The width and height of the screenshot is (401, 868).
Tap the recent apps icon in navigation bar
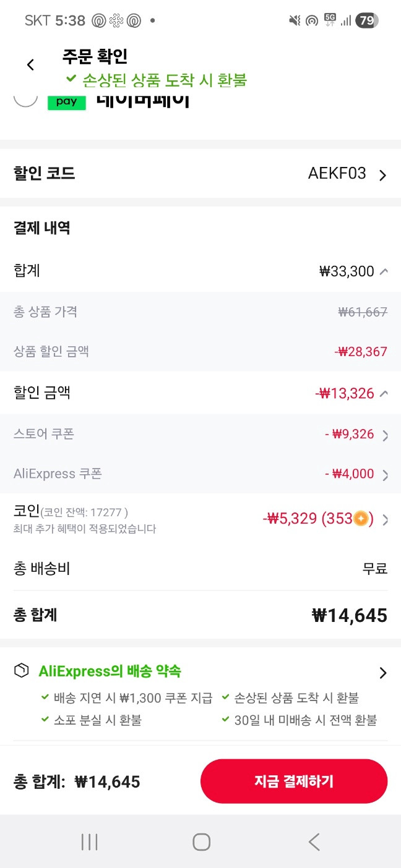point(89,841)
